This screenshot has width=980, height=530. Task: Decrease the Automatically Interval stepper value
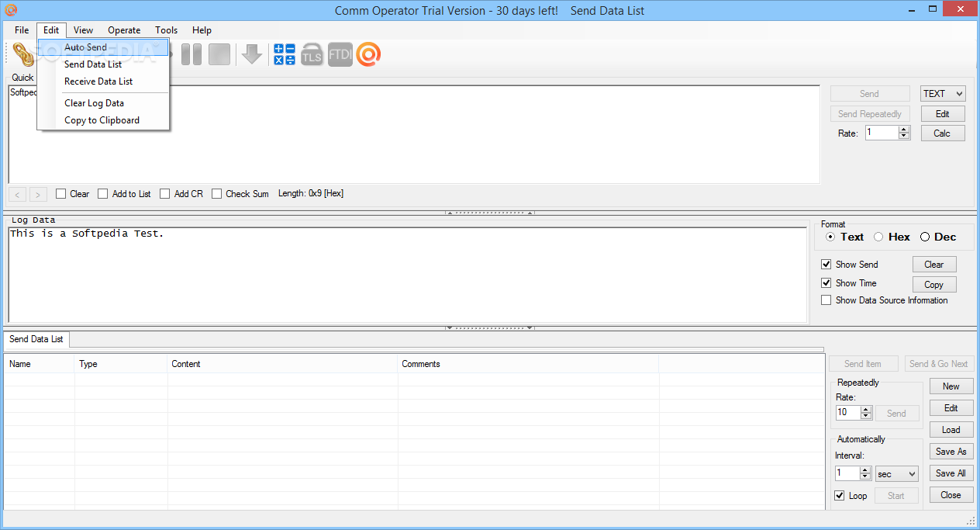point(867,477)
